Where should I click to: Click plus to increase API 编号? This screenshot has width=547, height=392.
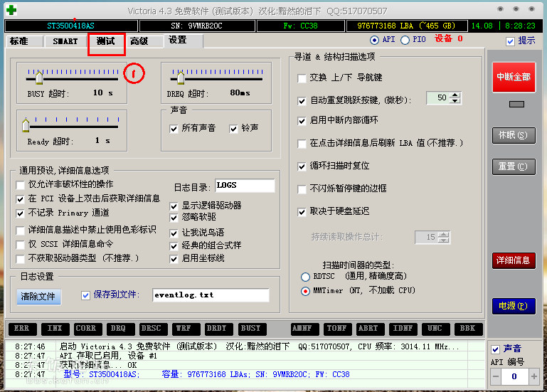point(533,376)
